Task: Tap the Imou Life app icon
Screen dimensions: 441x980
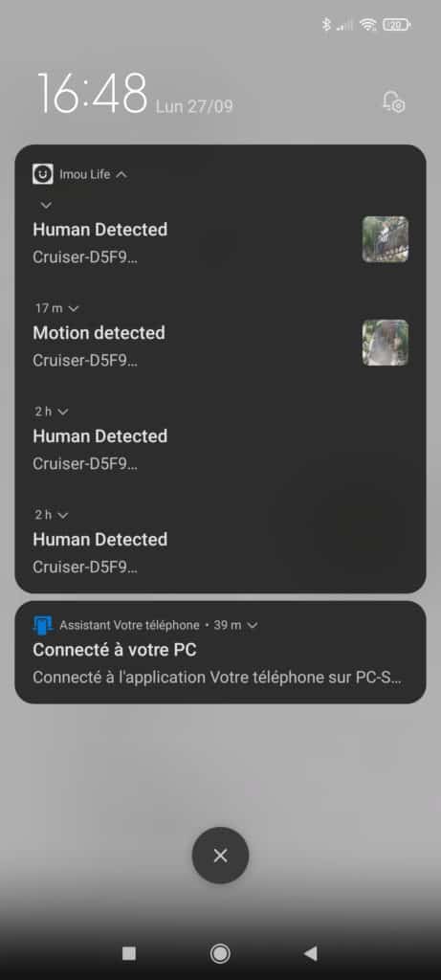Action: click(x=42, y=174)
